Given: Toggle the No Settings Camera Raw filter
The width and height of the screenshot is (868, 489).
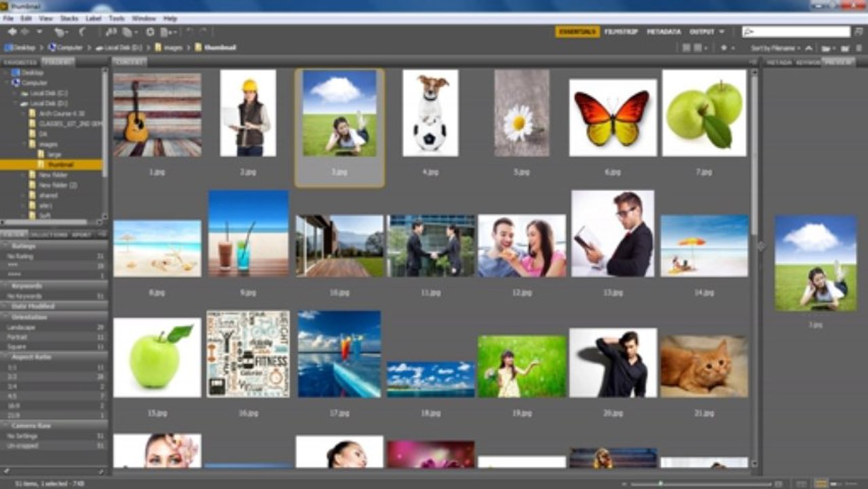Looking at the screenshot, I should pos(54,436).
